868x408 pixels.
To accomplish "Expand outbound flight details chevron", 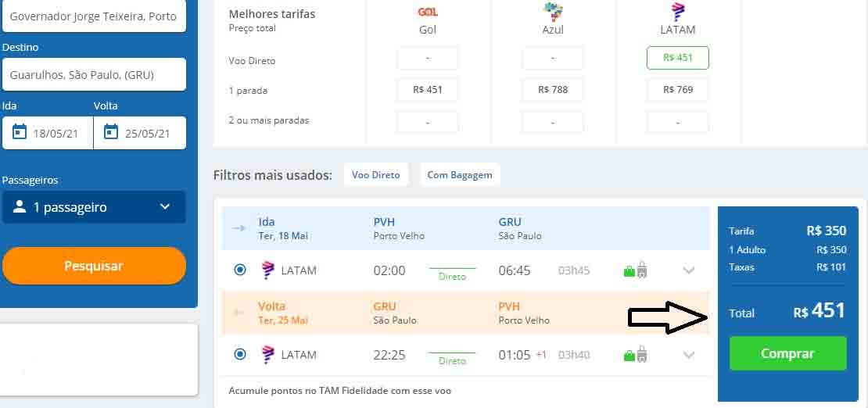I will point(688,270).
